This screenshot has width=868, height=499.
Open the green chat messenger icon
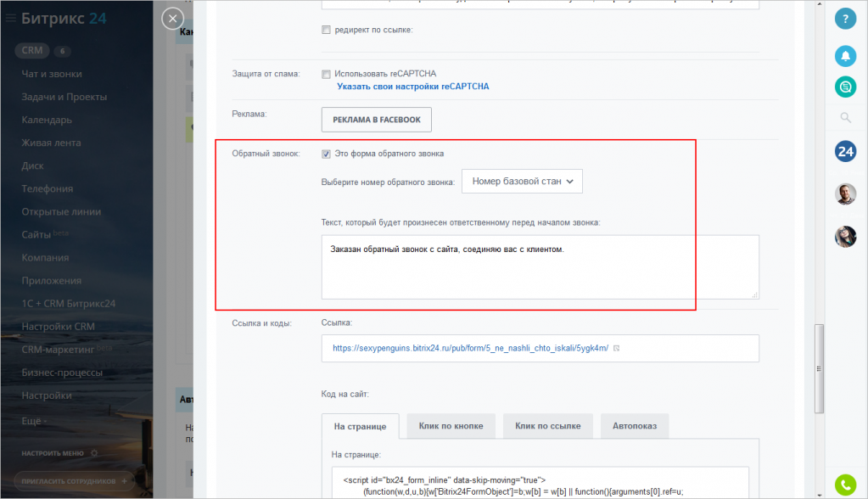[x=845, y=87]
